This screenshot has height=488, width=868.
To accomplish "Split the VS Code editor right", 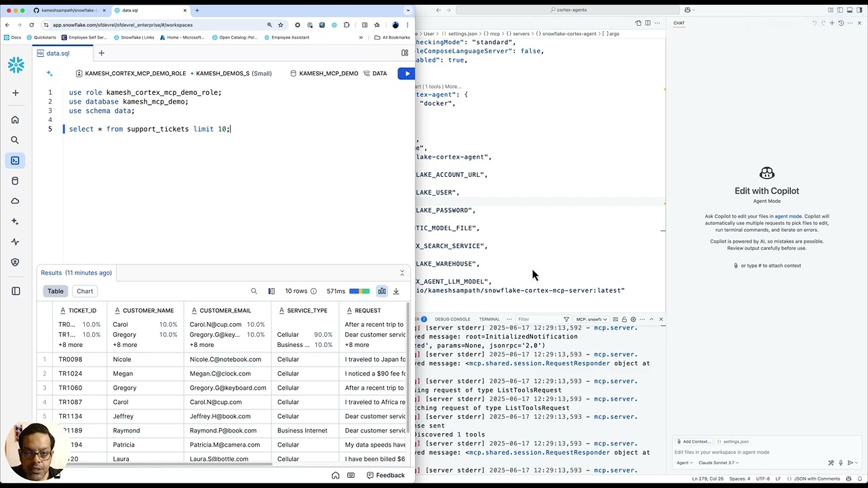I will point(648,23).
